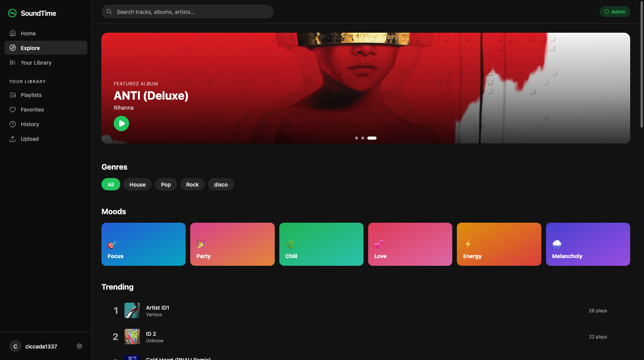Click the page vertical scrollbar
Viewport: 644px width, 360px height.
pos(642,64)
